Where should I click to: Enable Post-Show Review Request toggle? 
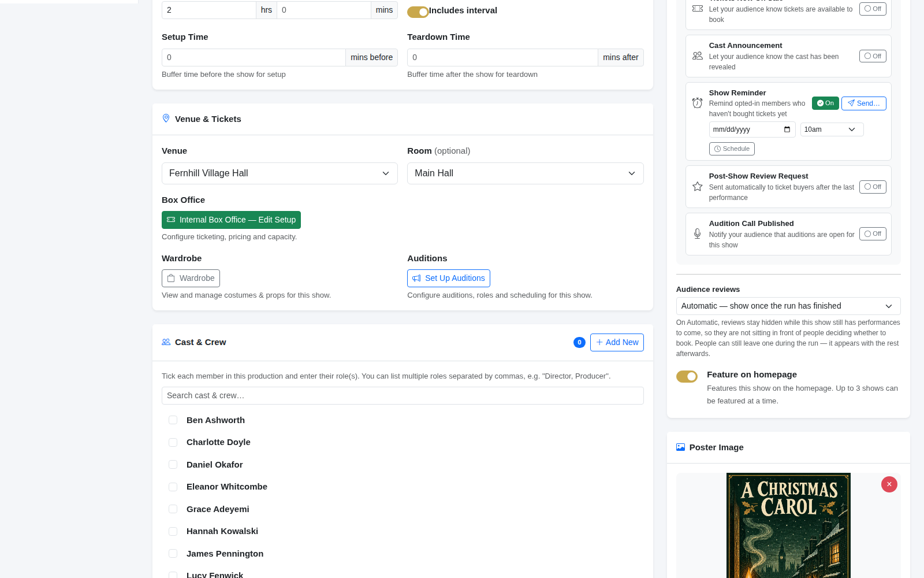tap(873, 187)
